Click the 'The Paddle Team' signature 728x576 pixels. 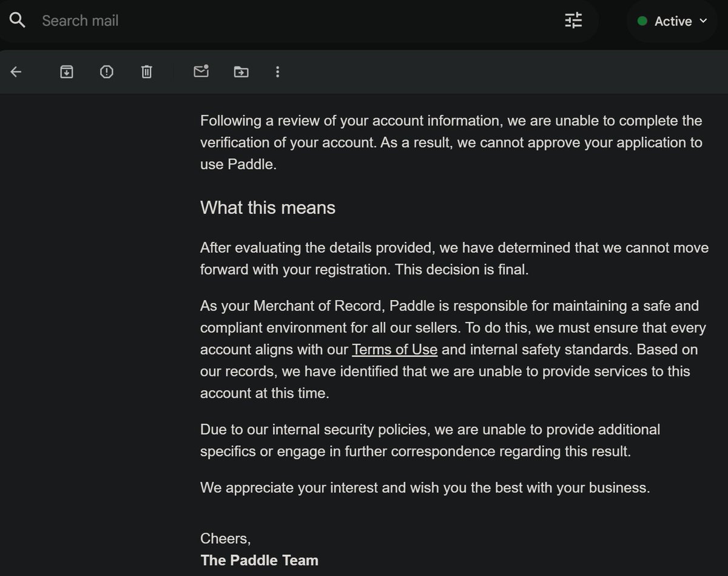tap(259, 560)
